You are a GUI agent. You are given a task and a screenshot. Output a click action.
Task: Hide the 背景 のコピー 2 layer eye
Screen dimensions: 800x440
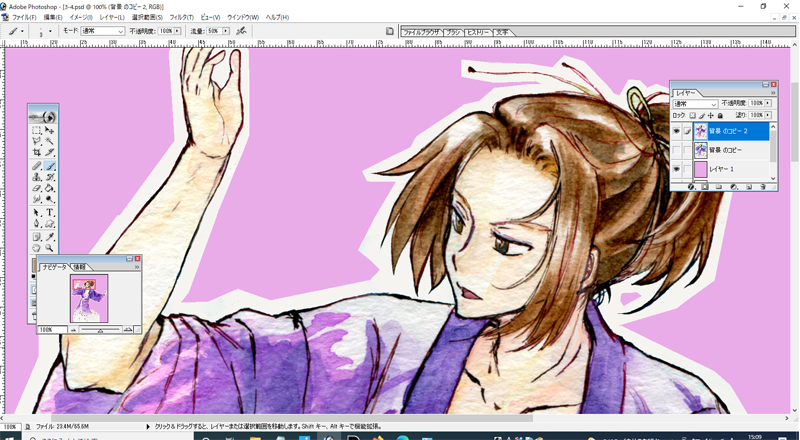point(677,131)
